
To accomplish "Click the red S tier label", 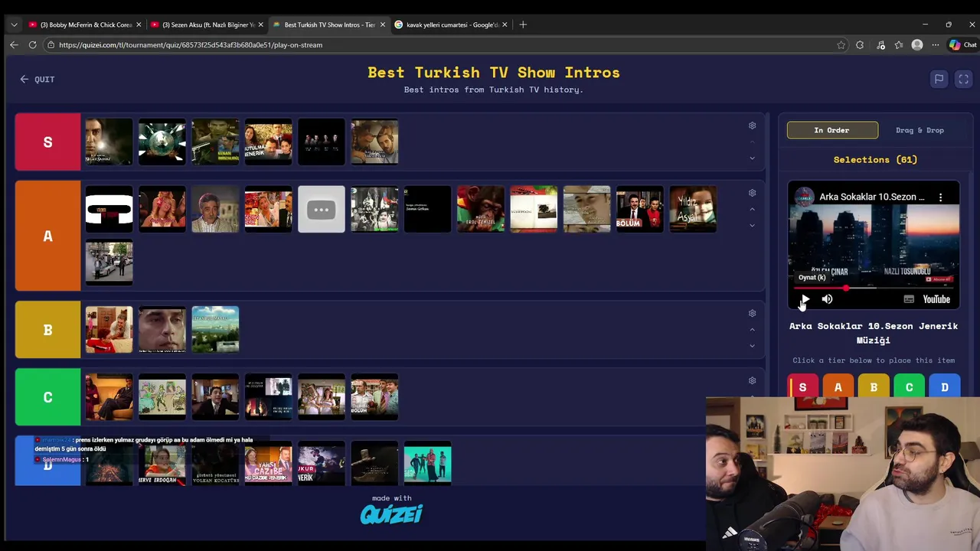I will point(47,142).
